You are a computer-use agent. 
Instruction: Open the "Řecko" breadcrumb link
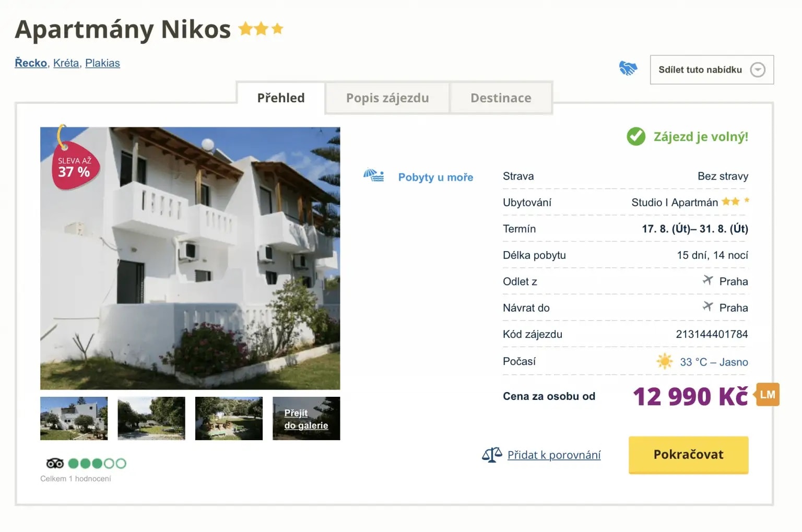point(31,63)
